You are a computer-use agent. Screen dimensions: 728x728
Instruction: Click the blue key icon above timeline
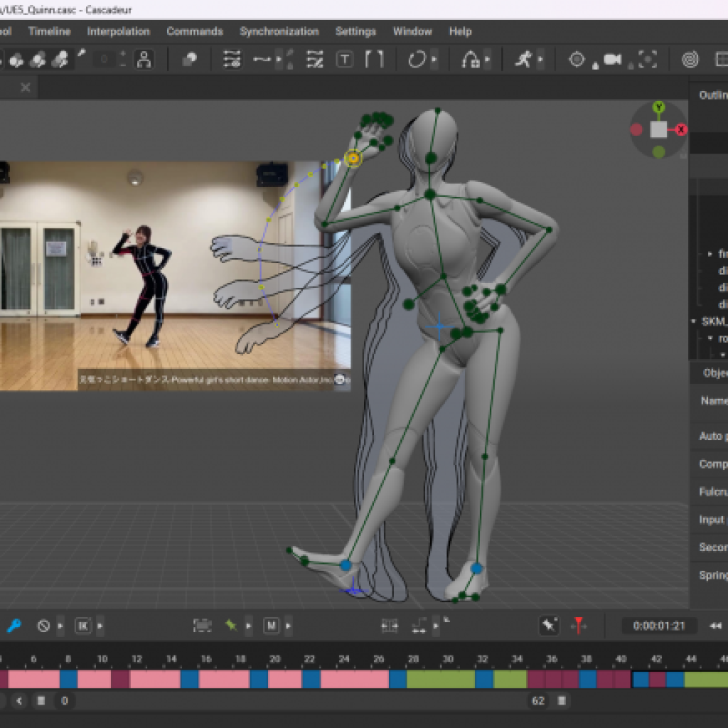tap(14, 626)
